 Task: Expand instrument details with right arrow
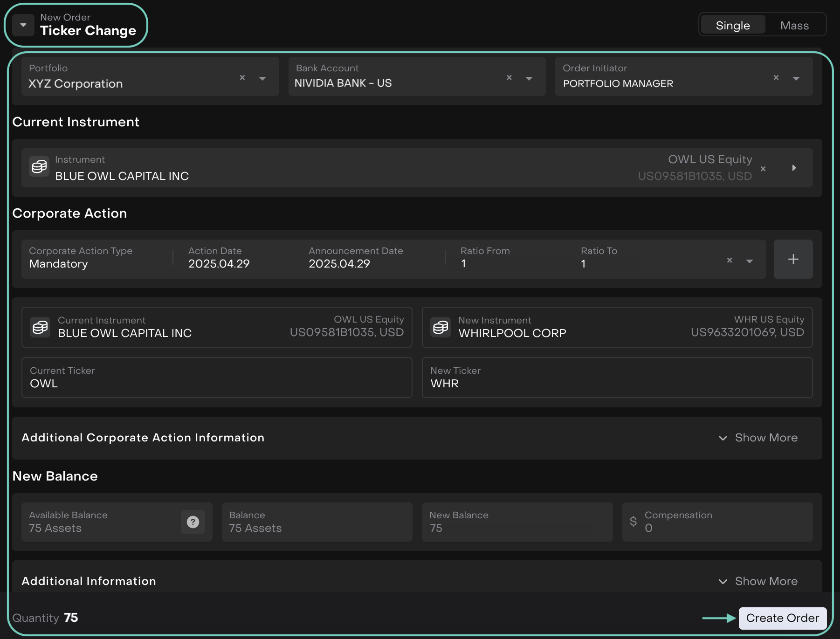pyautogui.click(x=794, y=168)
